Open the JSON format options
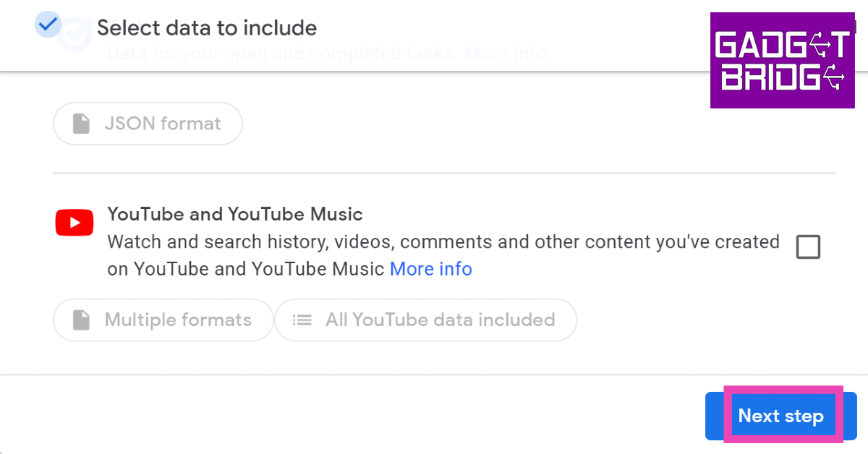 click(x=148, y=124)
